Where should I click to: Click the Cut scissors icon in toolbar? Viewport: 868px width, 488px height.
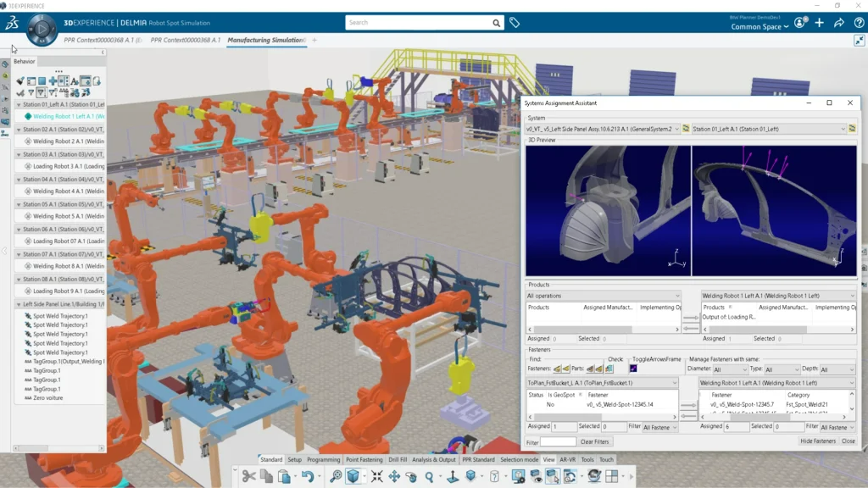[248, 477]
